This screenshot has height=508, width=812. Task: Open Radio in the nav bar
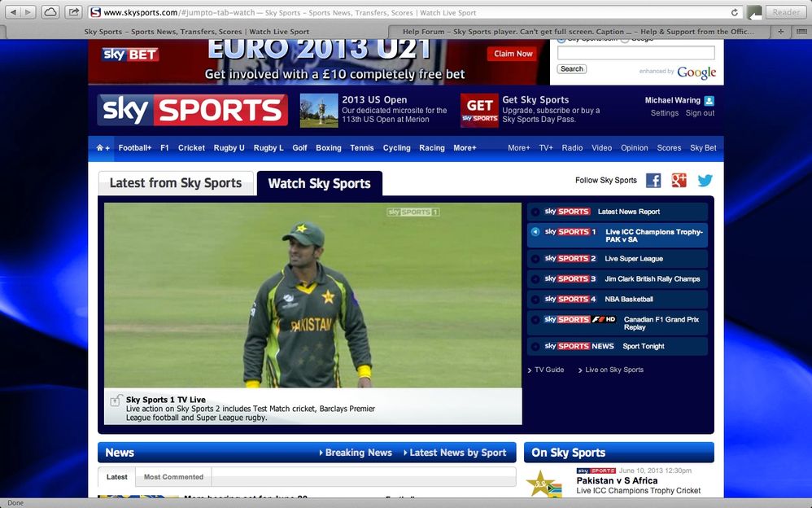[x=572, y=147]
